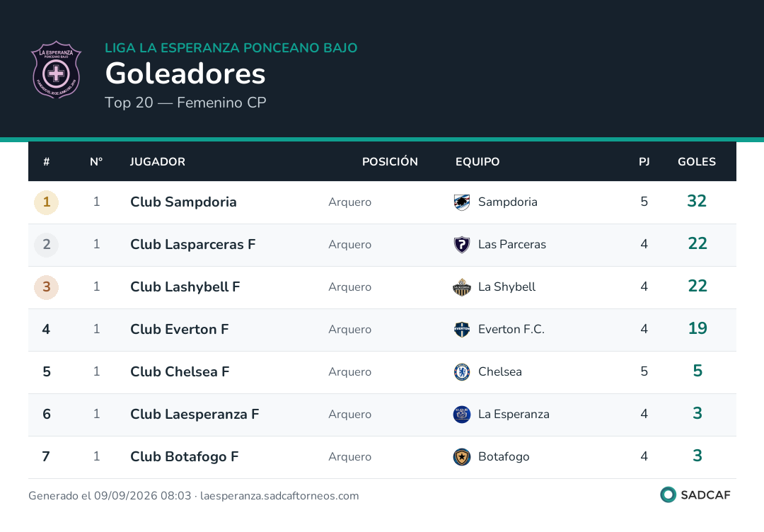
Task: Click the silver second-place rank medal
Action: point(46,245)
